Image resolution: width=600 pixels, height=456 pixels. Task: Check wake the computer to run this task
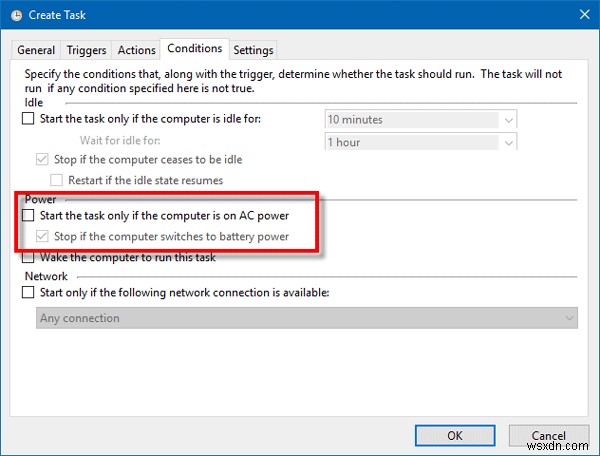(28, 257)
